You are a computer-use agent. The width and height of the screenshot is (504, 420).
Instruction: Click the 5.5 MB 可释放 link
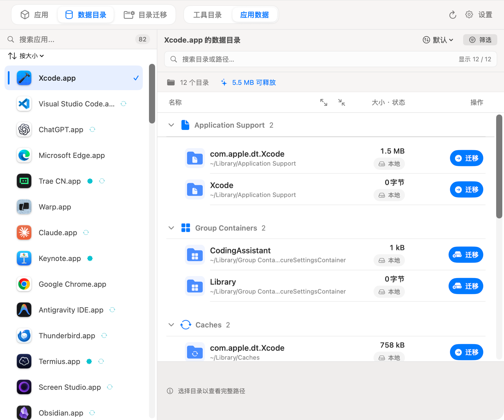coord(248,83)
